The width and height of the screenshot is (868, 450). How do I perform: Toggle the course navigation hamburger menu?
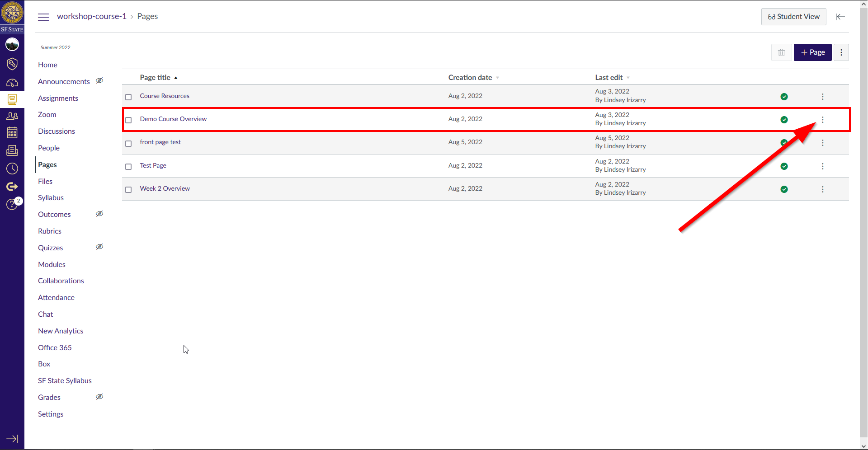coord(43,17)
